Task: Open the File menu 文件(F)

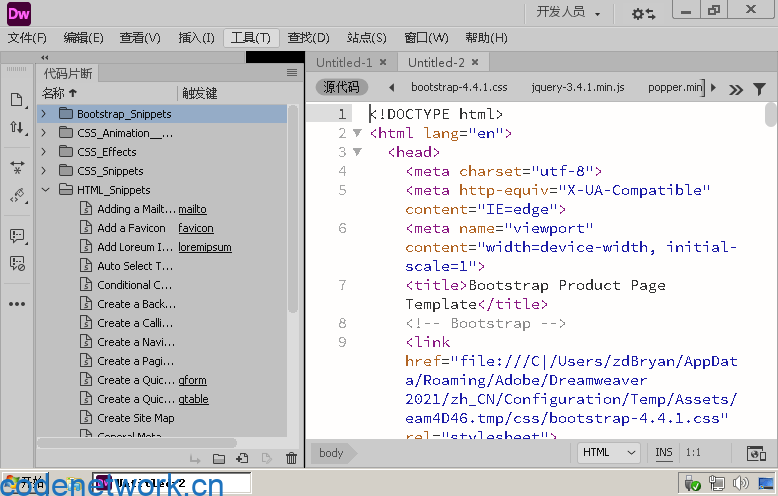Action: (x=27, y=38)
